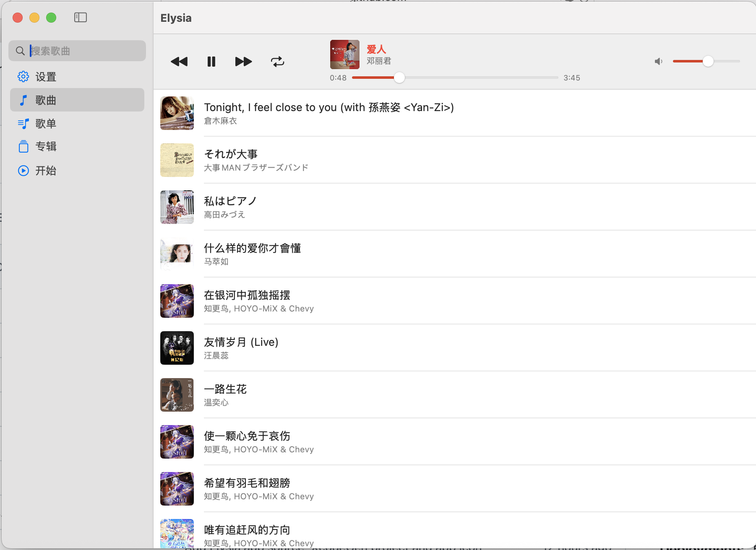Click the 倉木麻衣 song cover thumbnail
Image resolution: width=756 pixels, height=550 pixels.
pyautogui.click(x=177, y=113)
